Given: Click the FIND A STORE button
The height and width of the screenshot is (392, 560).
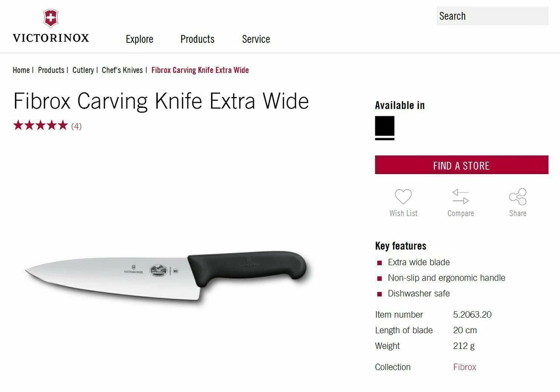Looking at the screenshot, I should 462,165.
